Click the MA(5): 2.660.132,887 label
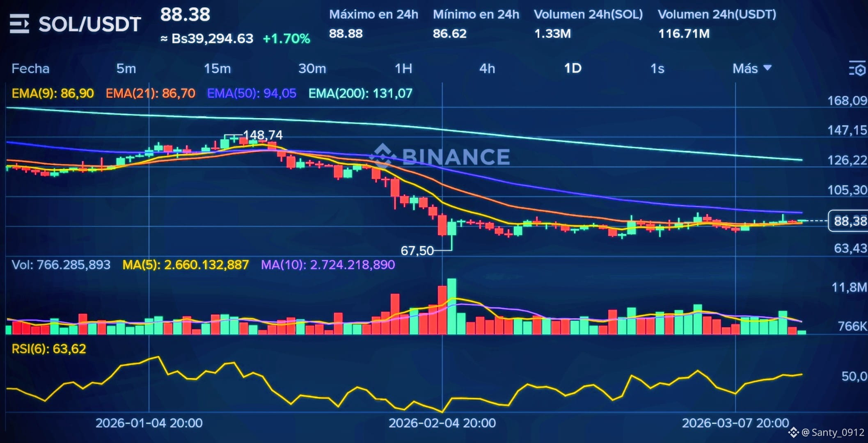This screenshot has width=868, height=443. pos(186,265)
